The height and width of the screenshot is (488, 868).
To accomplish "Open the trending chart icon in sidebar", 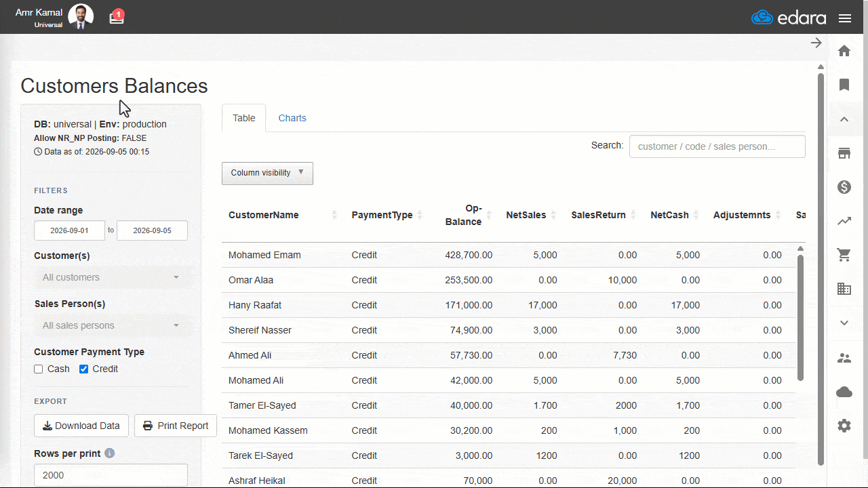I will coord(844,221).
